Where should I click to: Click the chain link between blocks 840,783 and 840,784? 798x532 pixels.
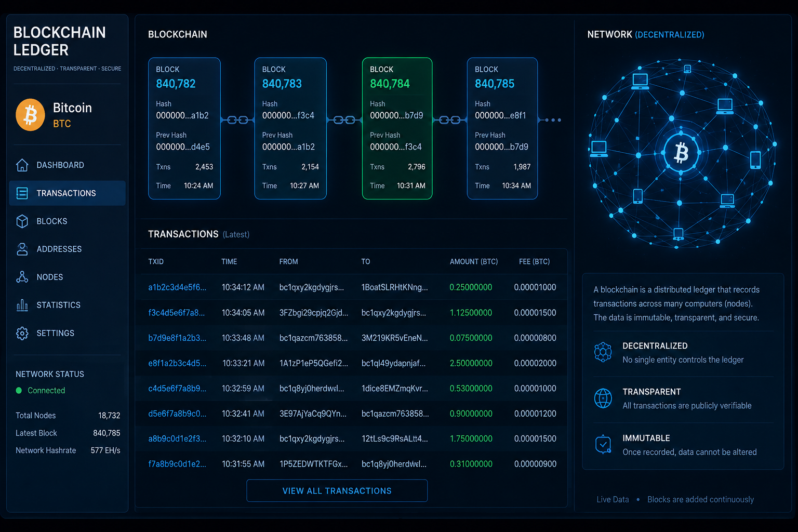click(x=344, y=120)
